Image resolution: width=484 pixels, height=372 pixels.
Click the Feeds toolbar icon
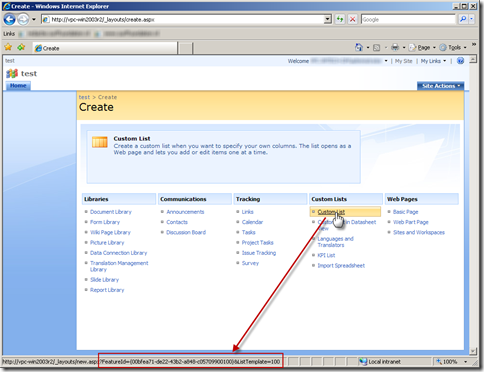coord(376,48)
